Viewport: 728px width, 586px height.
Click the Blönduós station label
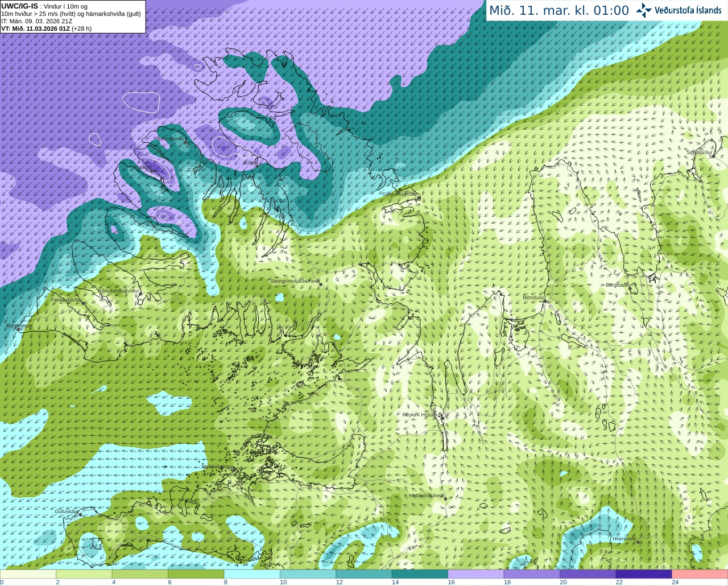coord(533,298)
